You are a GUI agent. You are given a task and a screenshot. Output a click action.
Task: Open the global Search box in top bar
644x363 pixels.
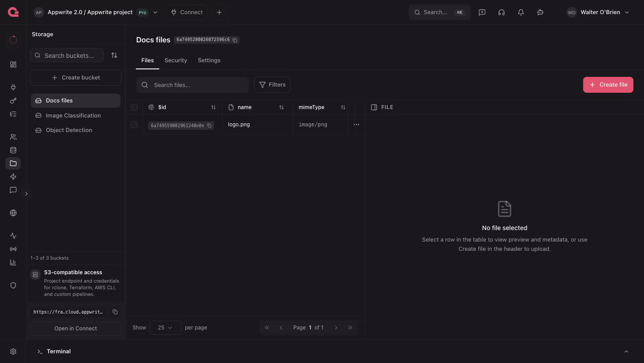point(439,12)
